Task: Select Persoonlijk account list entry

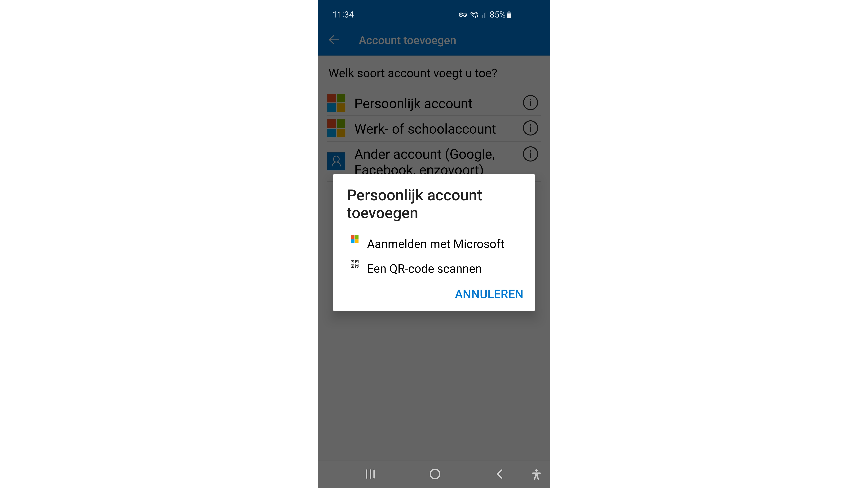Action: (434, 103)
